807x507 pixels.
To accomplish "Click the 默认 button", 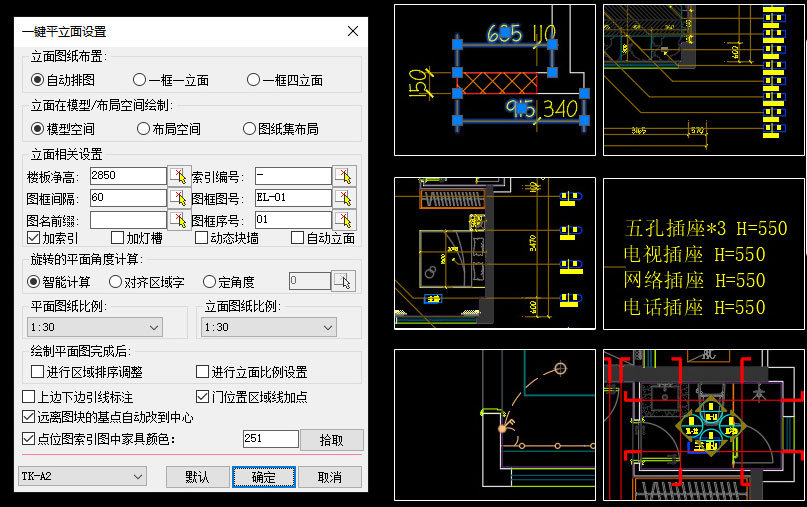I will pyautogui.click(x=198, y=477).
